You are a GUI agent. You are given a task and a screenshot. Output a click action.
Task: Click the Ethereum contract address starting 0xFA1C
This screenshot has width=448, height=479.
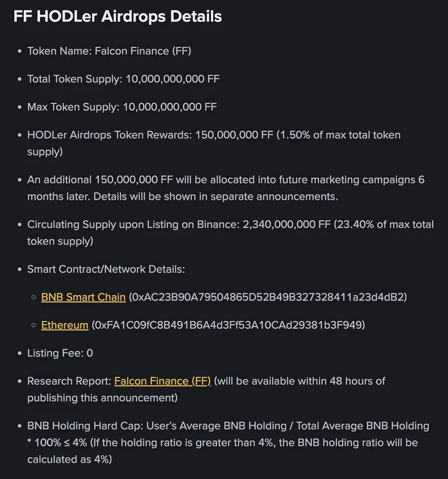pyautogui.click(x=229, y=325)
